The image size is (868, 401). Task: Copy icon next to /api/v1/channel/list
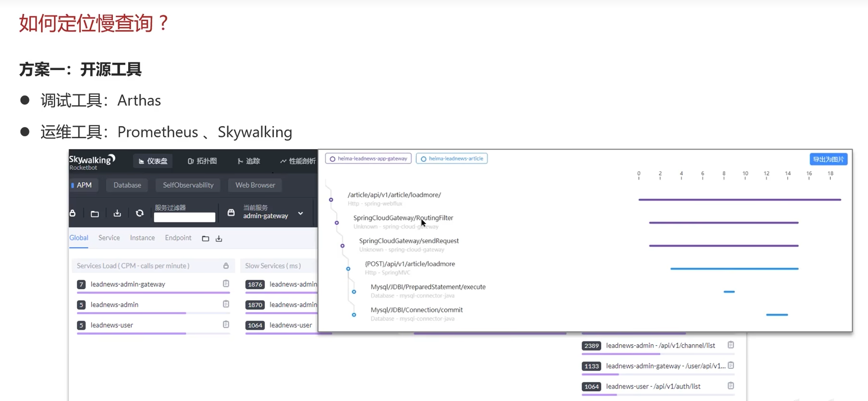tap(730, 345)
